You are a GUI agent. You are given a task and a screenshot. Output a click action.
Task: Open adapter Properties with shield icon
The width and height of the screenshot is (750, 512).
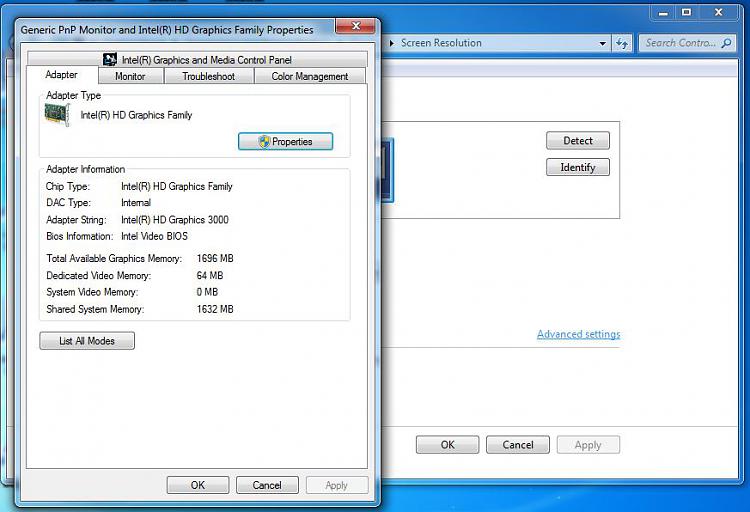[286, 142]
